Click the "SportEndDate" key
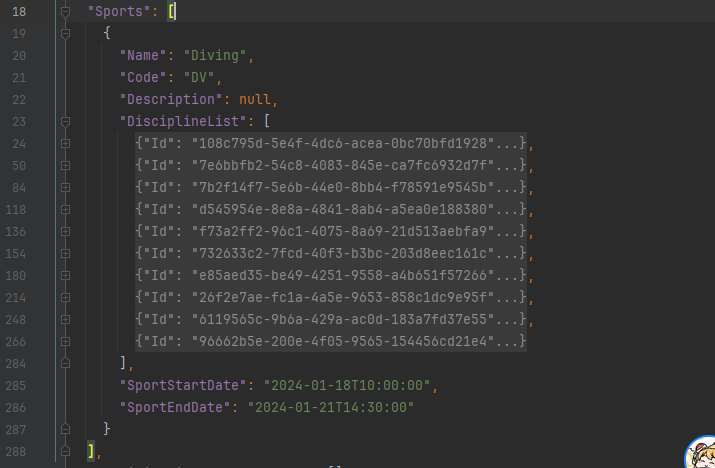Viewport: 715px width, 468px height. pyautogui.click(x=175, y=407)
